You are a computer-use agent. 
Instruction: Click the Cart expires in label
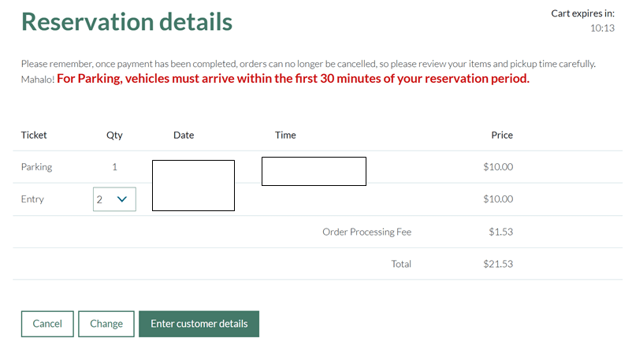click(x=583, y=13)
